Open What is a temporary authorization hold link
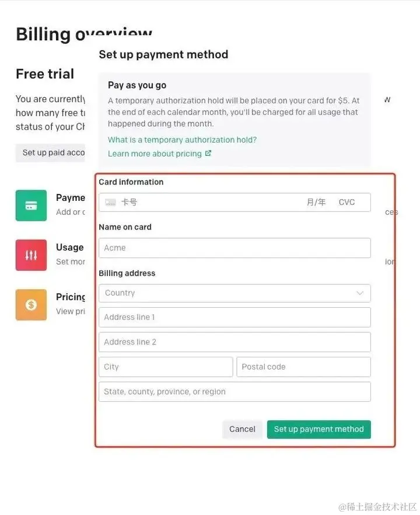Screen dimensions: 420x515 182,140
